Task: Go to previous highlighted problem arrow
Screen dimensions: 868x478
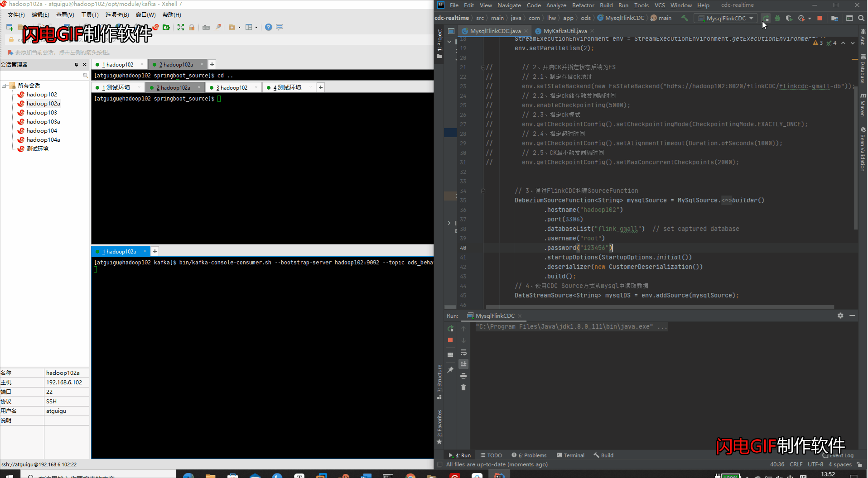Action: tap(843, 43)
